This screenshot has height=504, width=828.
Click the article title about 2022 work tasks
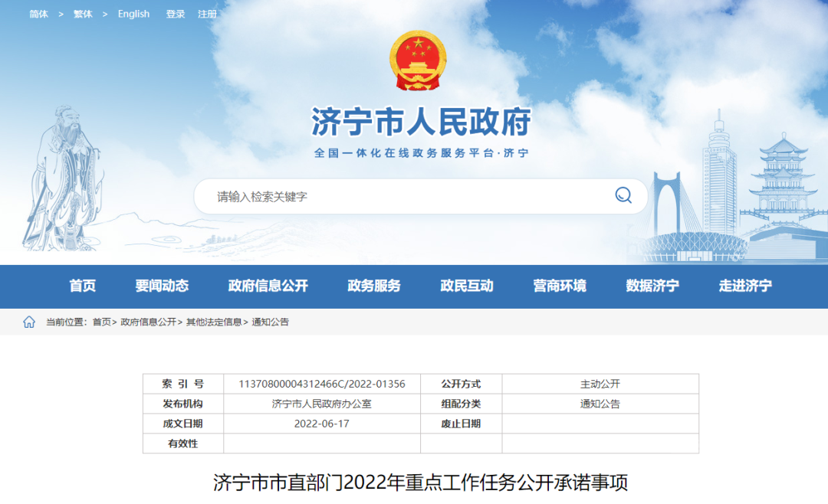414,481
